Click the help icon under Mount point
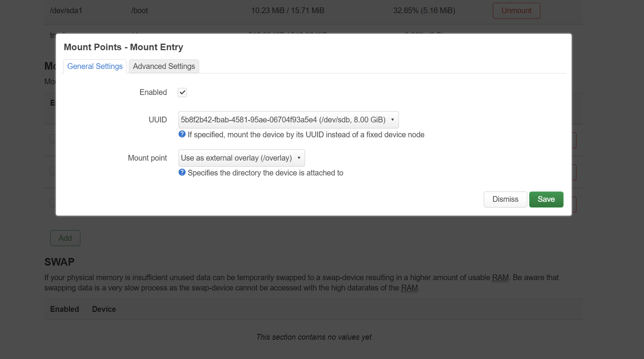644x359 pixels. [182, 172]
